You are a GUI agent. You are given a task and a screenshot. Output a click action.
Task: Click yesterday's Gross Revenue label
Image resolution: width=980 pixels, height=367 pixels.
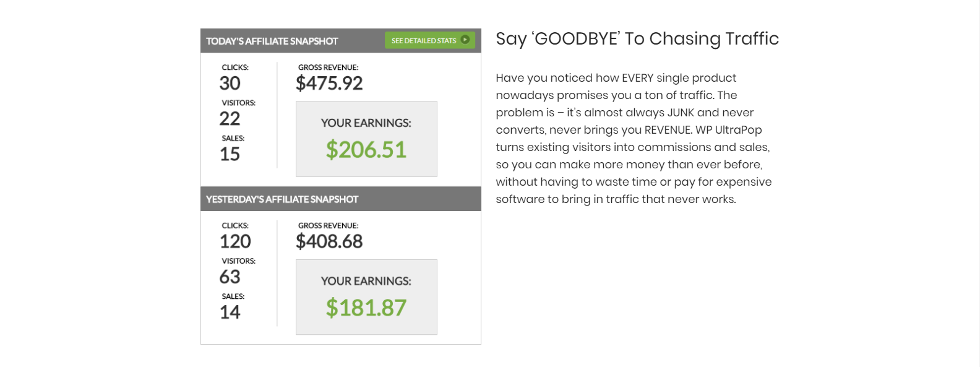point(328,226)
